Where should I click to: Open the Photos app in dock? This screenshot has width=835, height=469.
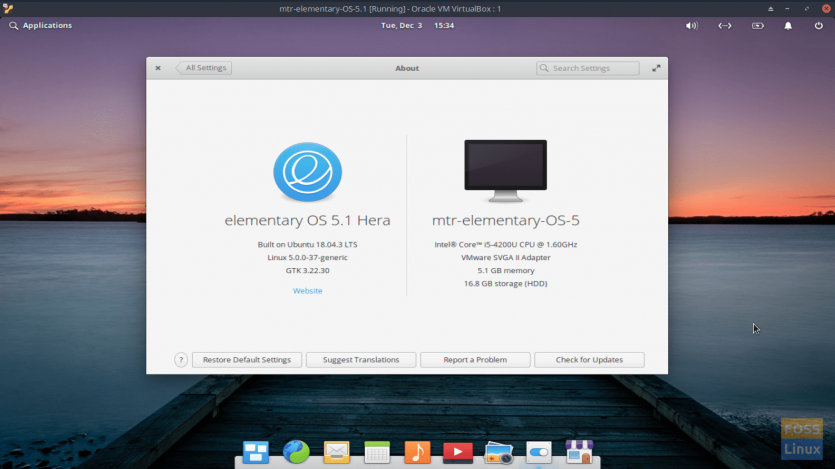[498, 453]
